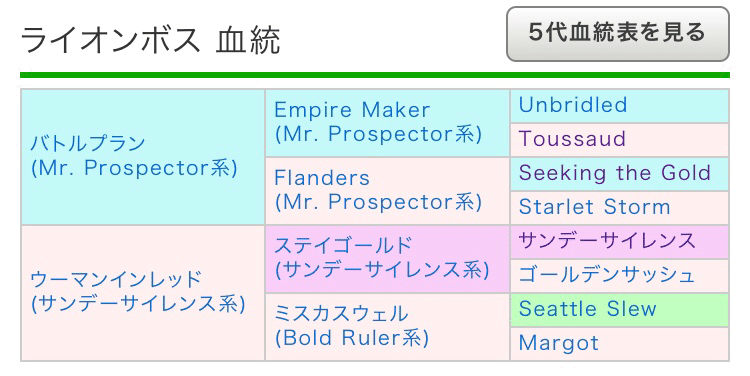Open the Toussaud link
This screenshot has width=750, height=376.
572,139
